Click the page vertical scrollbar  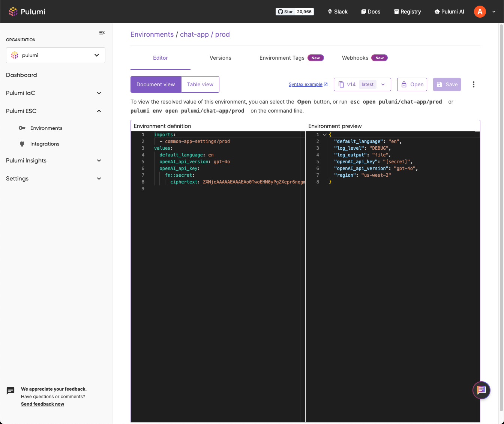coord(501,218)
